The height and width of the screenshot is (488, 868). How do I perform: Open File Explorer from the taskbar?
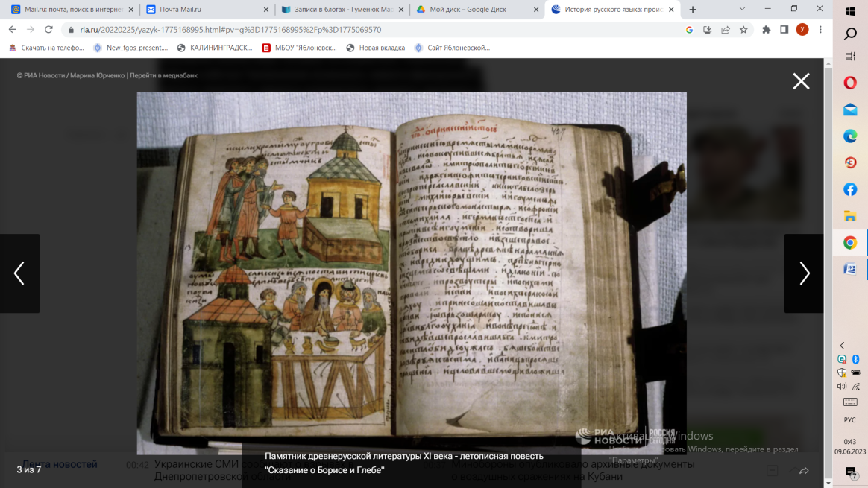[850, 216]
